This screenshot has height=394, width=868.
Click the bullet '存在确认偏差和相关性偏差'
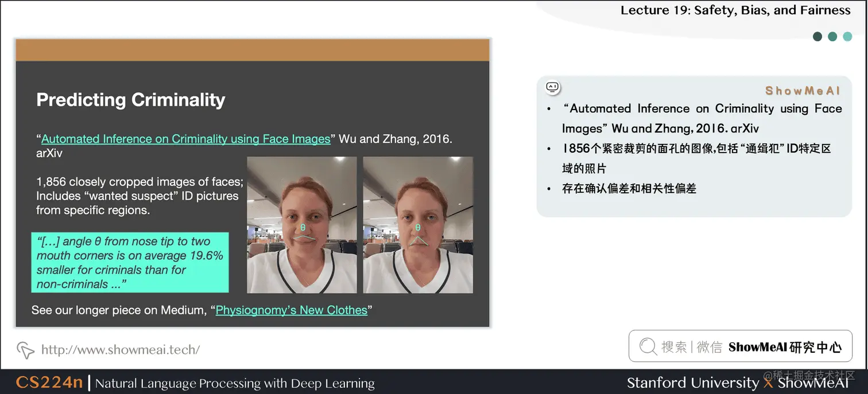(629, 188)
